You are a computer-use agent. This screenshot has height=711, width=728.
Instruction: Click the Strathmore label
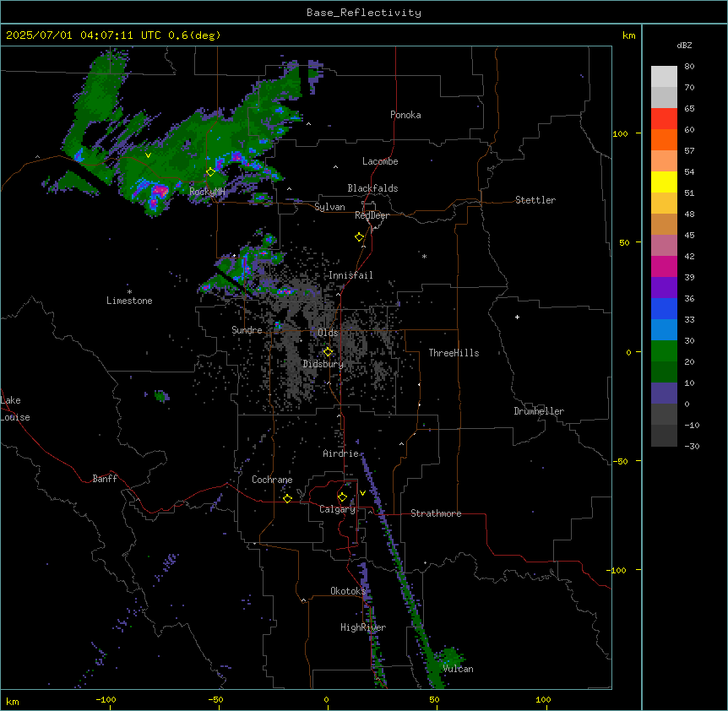pos(436,513)
